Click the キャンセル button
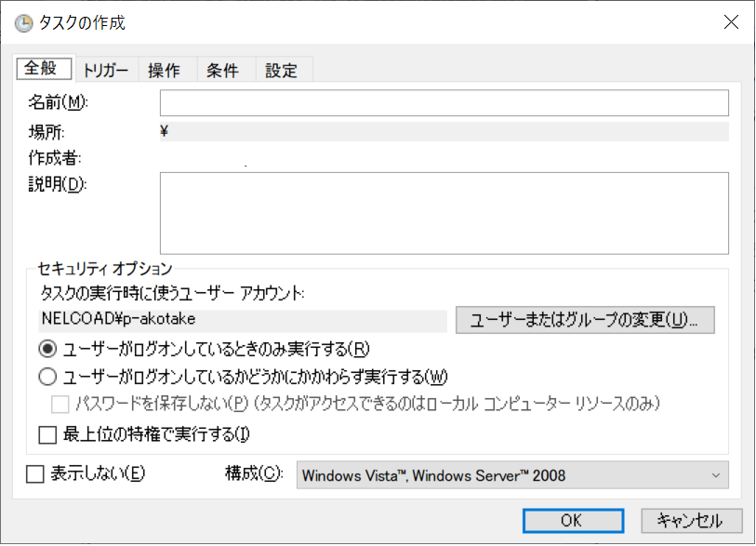The height and width of the screenshot is (546, 756). coord(692,521)
